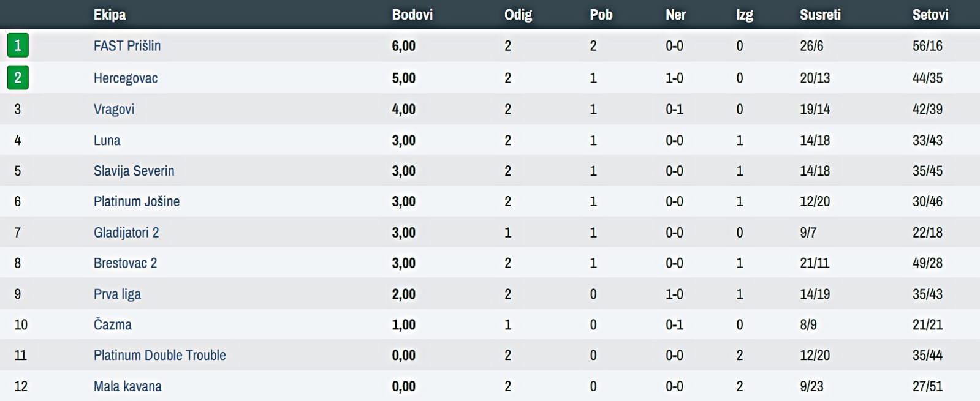Click the green rank 1 badge
This screenshot has height=401, width=980.
tap(18, 45)
